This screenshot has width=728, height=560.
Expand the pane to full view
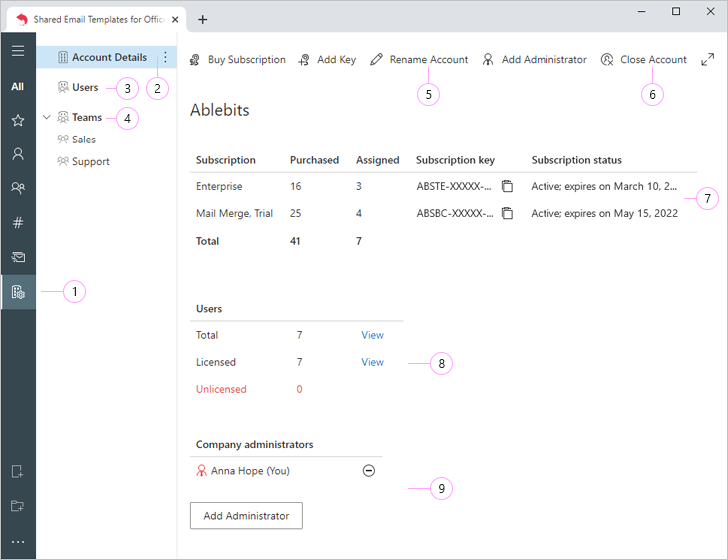(x=707, y=60)
